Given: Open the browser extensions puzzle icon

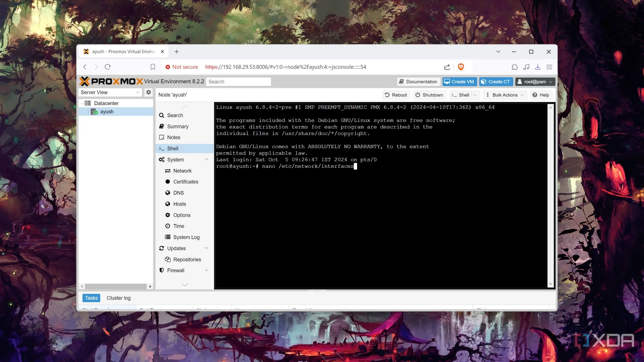Looking at the screenshot, I should pos(515,67).
